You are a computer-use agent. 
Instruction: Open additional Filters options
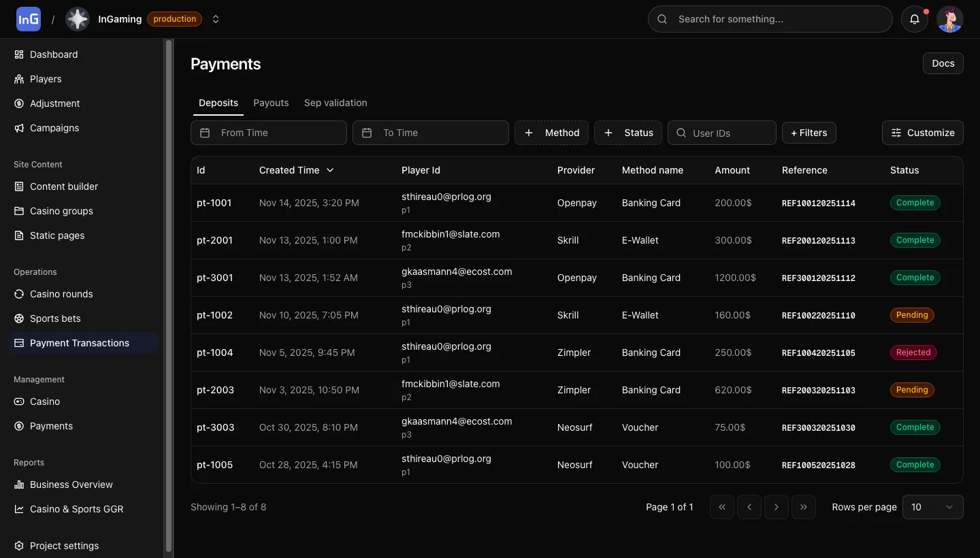point(809,133)
